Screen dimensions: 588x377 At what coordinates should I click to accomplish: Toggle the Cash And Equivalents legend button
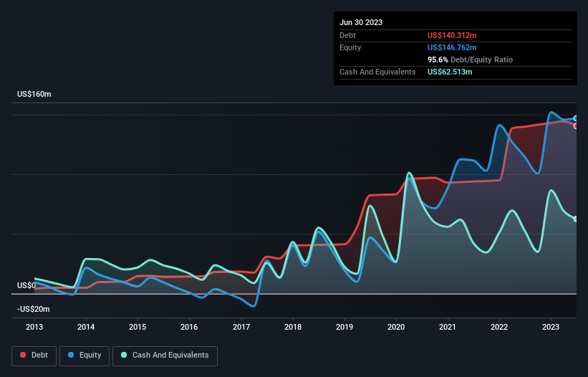[165, 355]
